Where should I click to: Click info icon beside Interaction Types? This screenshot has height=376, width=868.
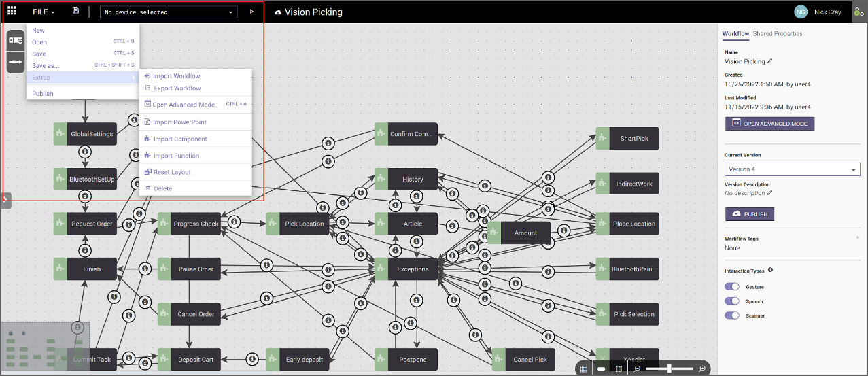click(770, 270)
